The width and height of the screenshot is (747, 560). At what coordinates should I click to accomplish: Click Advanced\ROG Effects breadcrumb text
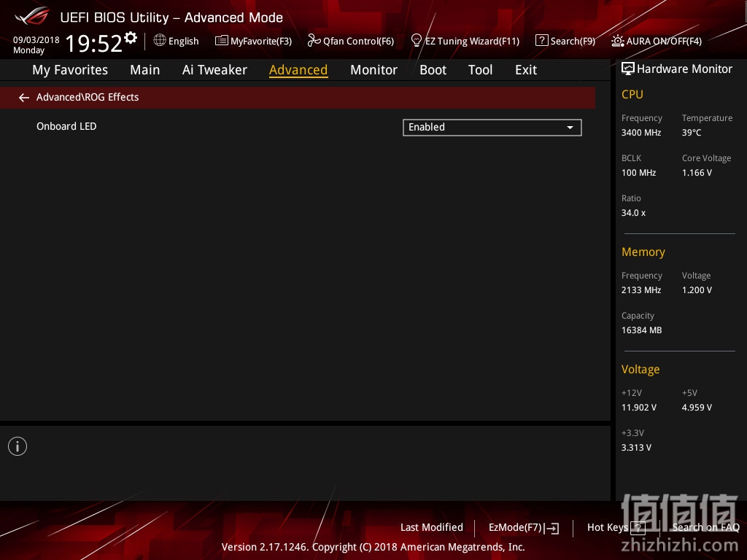88,97
